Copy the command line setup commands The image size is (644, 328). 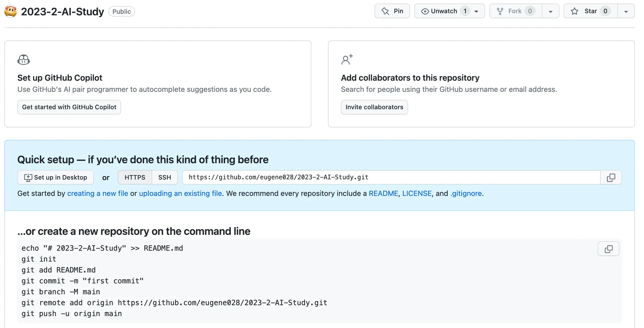click(x=608, y=249)
